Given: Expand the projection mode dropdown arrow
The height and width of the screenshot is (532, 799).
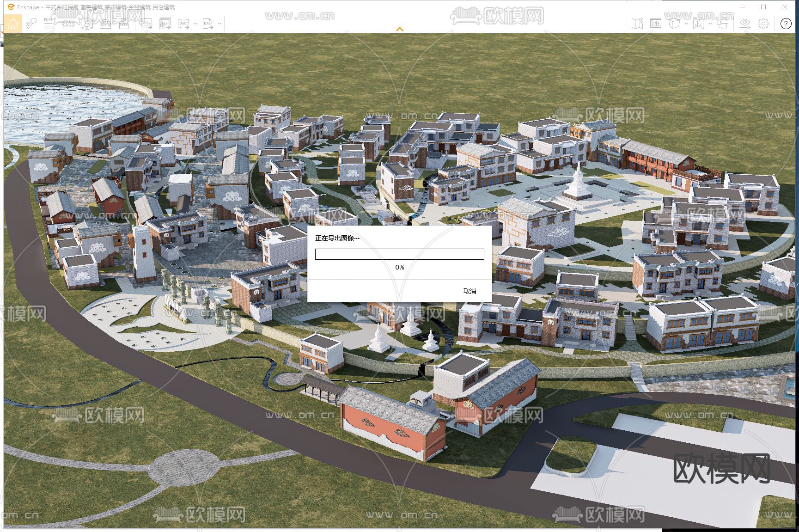Looking at the screenshot, I should pos(686,24).
